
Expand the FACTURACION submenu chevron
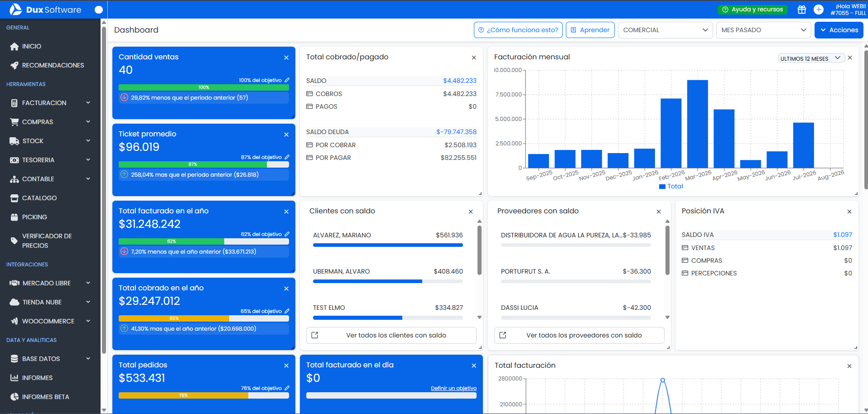[88, 103]
